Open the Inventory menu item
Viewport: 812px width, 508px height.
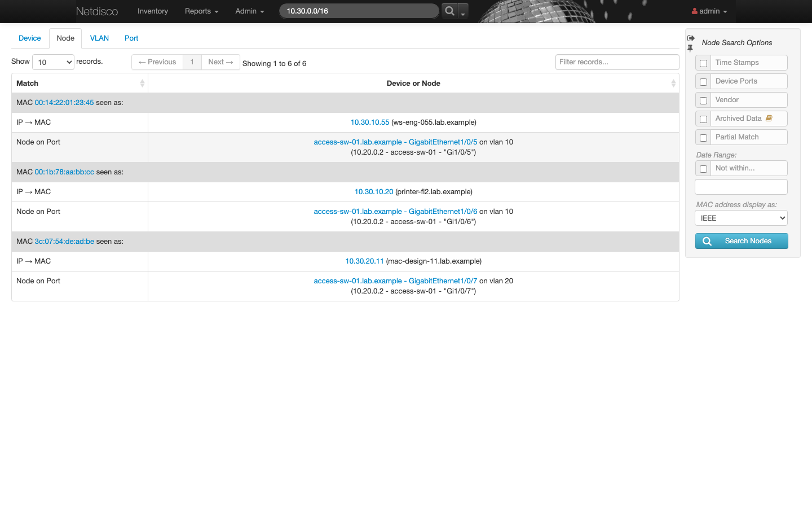coord(153,11)
